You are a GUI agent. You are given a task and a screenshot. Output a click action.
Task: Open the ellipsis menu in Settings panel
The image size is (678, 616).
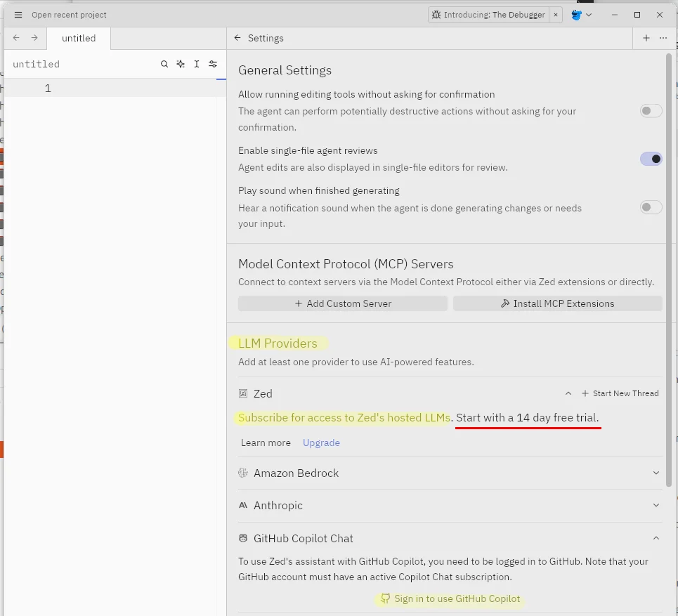pyautogui.click(x=663, y=38)
